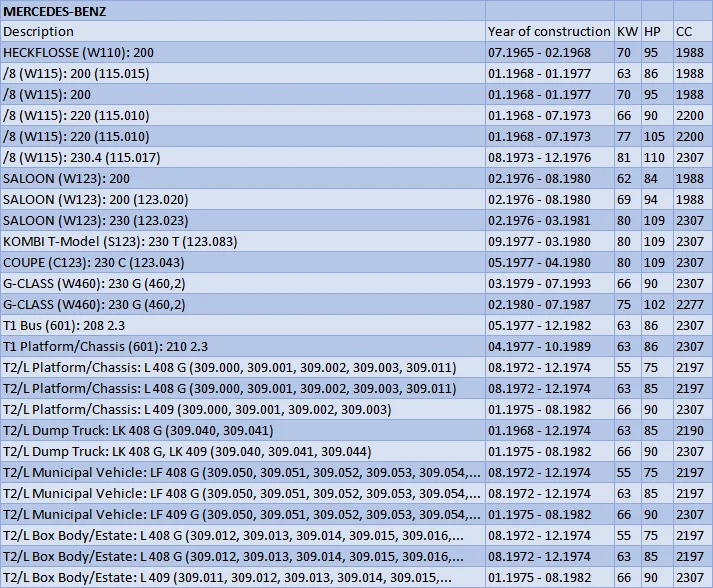
Task: Select the CC value 2190 cell
Action: click(693, 431)
